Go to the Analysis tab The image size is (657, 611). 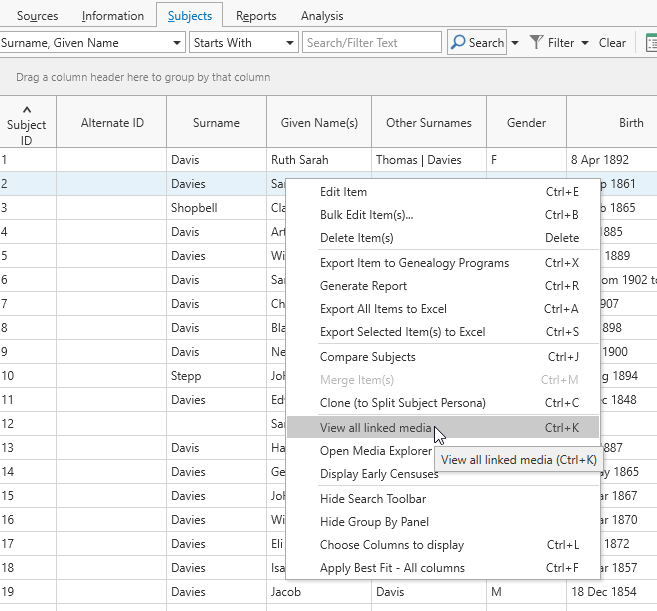pyautogui.click(x=322, y=16)
